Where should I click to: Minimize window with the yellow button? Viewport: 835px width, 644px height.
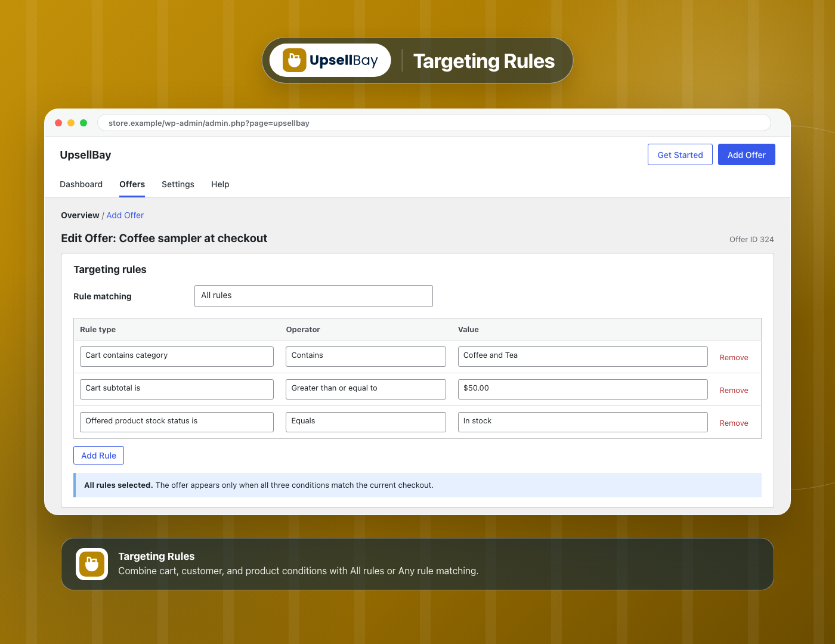(x=71, y=123)
